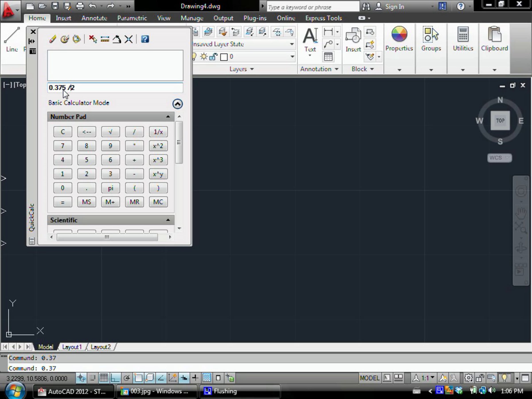Toggle Snap Mode in status bar
This screenshot has height=399, width=532.
click(x=92, y=378)
